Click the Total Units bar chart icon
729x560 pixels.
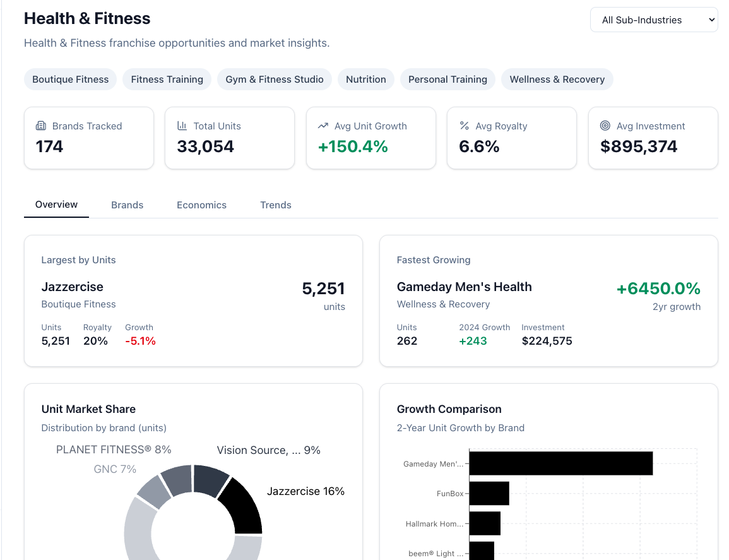point(182,126)
